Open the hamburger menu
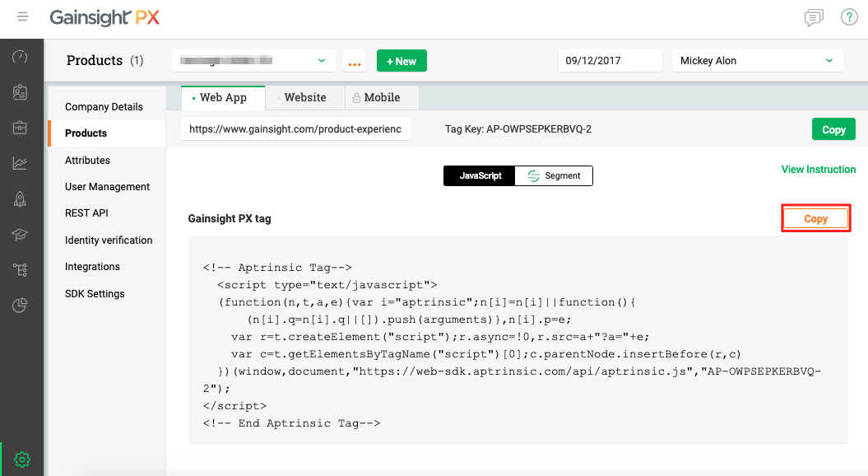 pyautogui.click(x=23, y=16)
